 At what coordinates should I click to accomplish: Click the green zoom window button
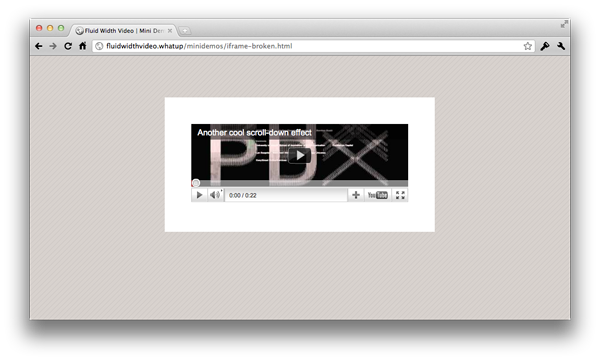(x=61, y=28)
